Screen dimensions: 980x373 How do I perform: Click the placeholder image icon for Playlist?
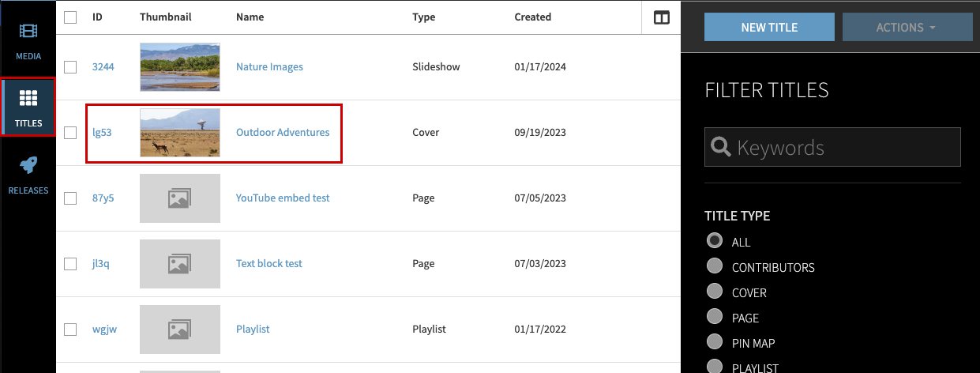(179, 329)
